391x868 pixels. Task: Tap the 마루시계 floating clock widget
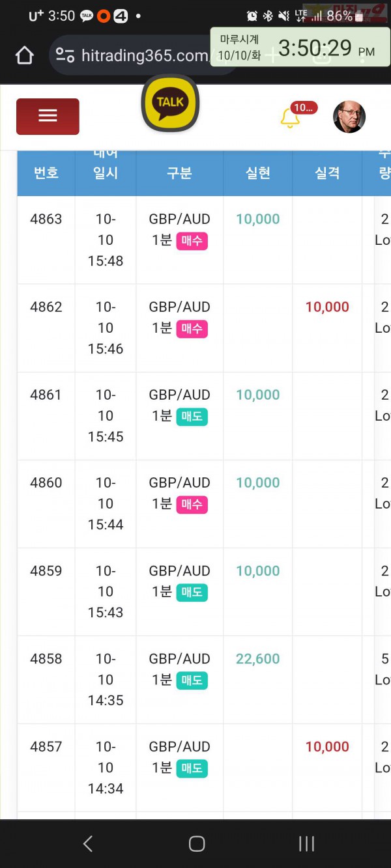tap(300, 47)
